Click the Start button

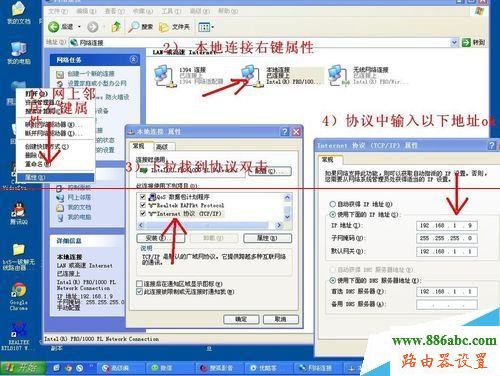(x=22, y=368)
